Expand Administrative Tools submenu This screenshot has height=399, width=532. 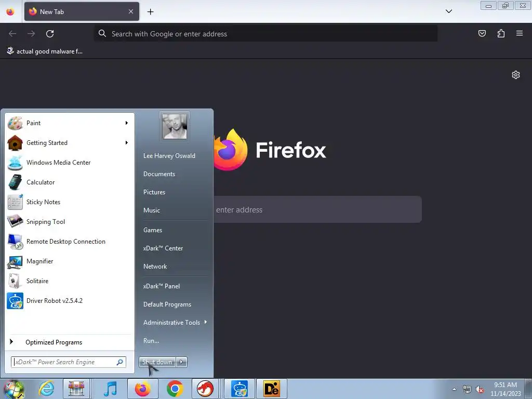tap(175, 322)
